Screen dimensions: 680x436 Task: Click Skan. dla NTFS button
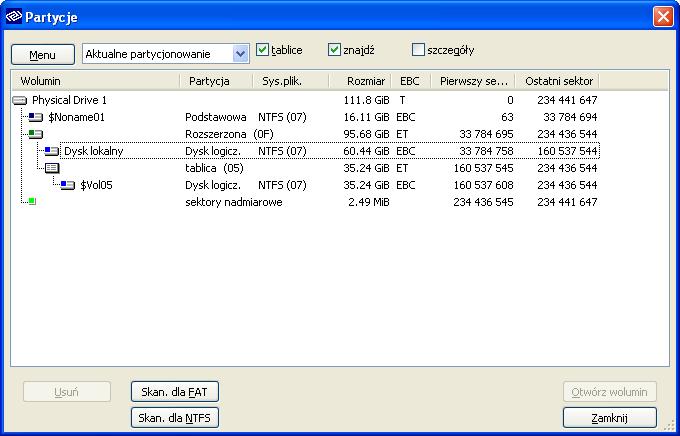(175, 418)
